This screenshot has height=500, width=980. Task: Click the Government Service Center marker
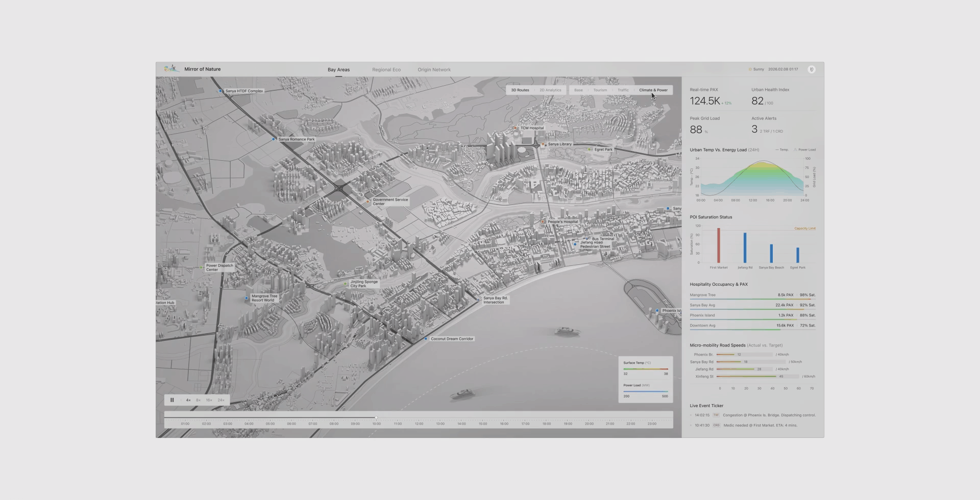pos(367,202)
